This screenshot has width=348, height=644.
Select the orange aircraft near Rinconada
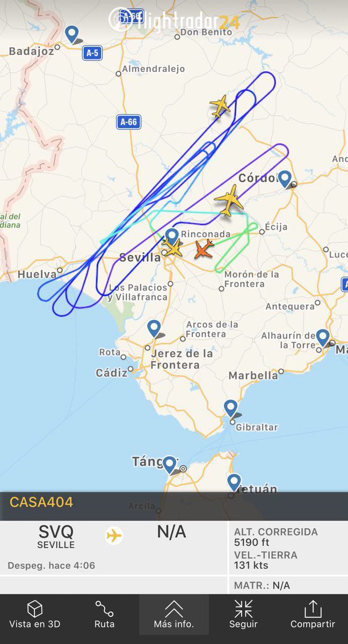[204, 249]
